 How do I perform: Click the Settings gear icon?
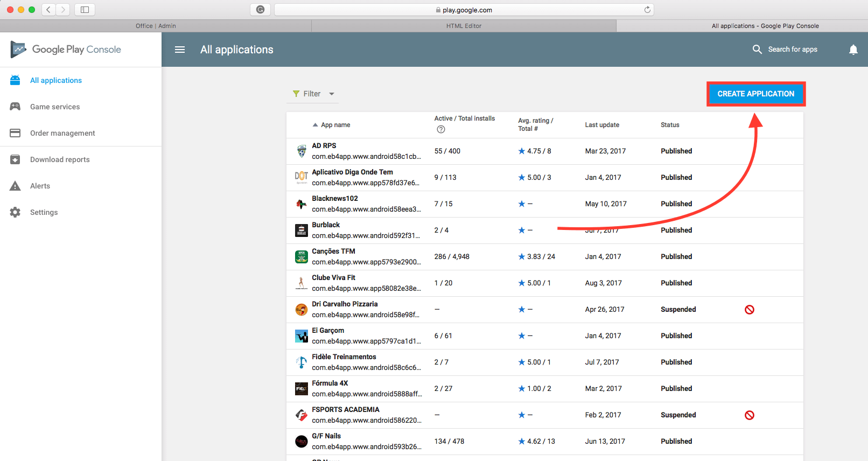[x=15, y=212]
